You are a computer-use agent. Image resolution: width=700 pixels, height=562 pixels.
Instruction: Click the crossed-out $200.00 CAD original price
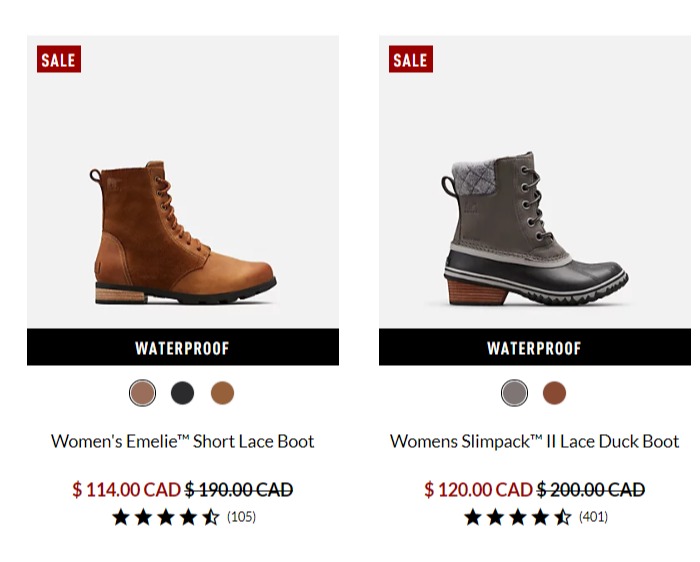pyautogui.click(x=591, y=490)
